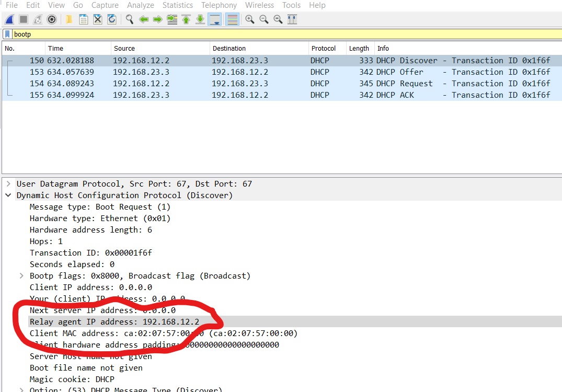
Task: Find a packet using the search tool
Action: [129, 19]
